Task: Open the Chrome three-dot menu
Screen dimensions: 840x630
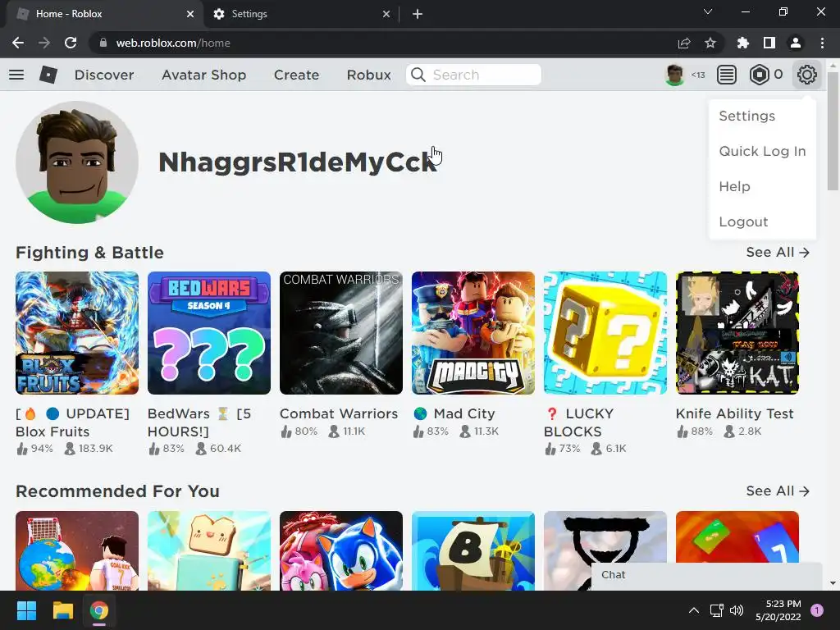Action: [x=822, y=43]
